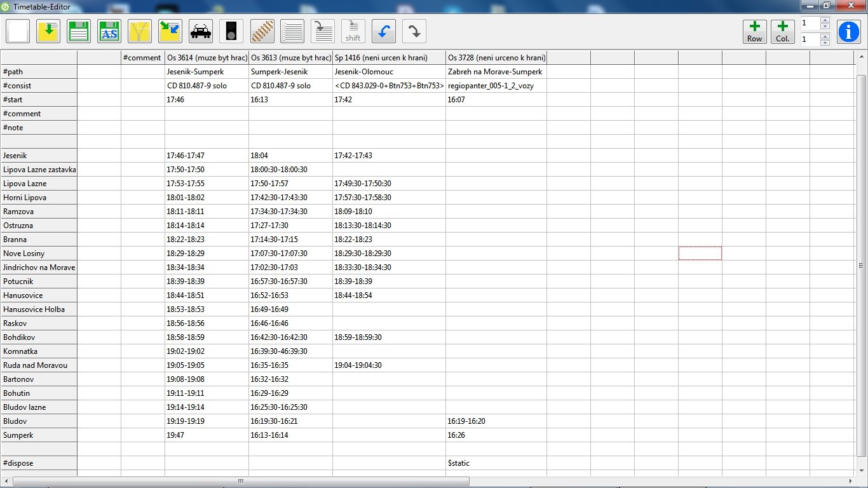The height and width of the screenshot is (488, 868).
Task: Click the railway track icon
Action: [262, 30]
